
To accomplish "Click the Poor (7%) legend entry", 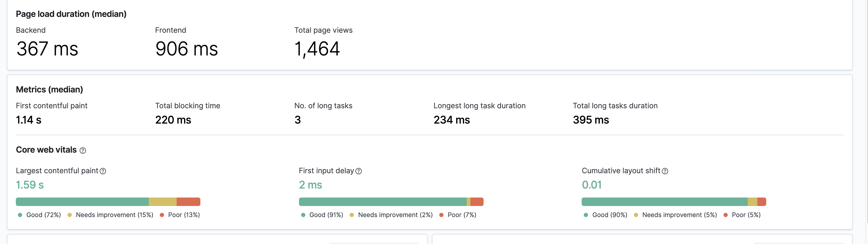I will click(x=458, y=215).
